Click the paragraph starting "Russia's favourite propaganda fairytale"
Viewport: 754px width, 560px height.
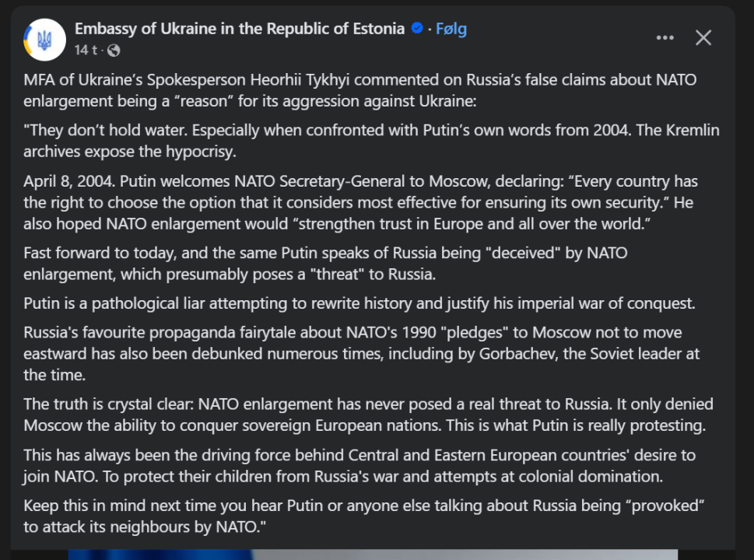click(x=361, y=353)
